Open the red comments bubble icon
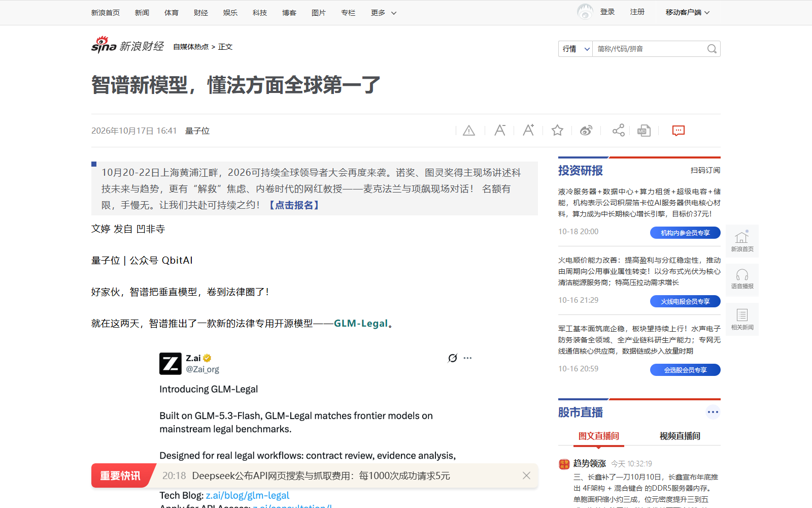The image size is (812, 508). coord(679,131)
